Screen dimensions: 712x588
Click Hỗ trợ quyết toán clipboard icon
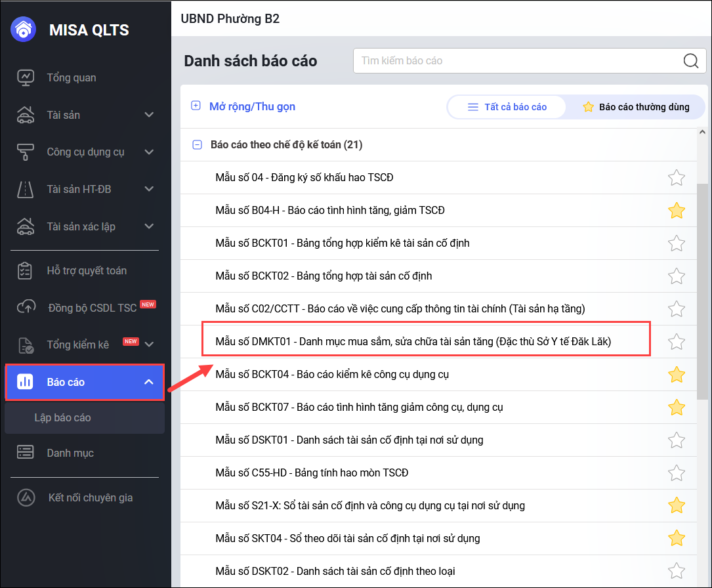click(x=24, y=270)
